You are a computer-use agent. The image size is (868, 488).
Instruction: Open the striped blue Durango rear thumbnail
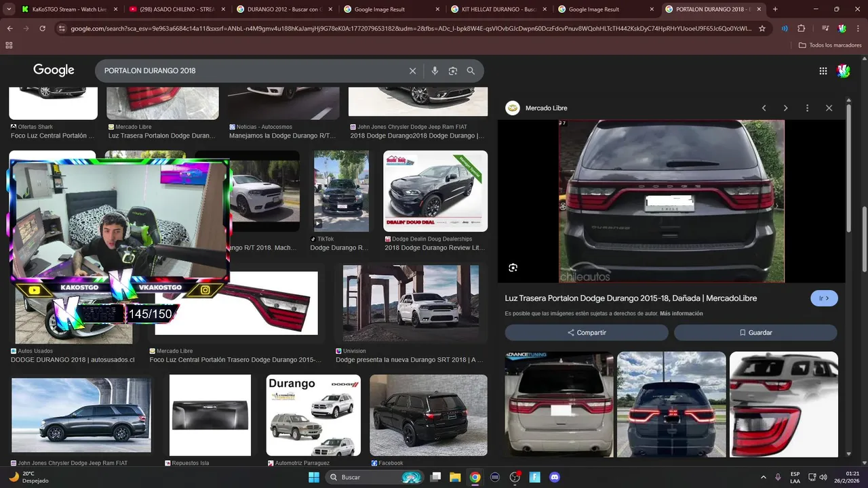click(x=671, y=404)
